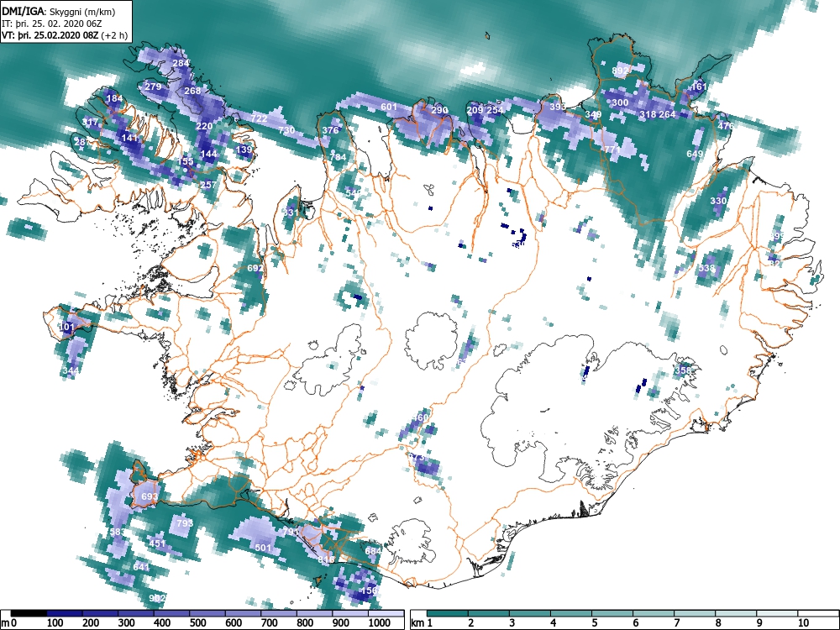840x630 pixels.
Task: Select the km scale segment between 1 and 2
Action: click(448, 614)
